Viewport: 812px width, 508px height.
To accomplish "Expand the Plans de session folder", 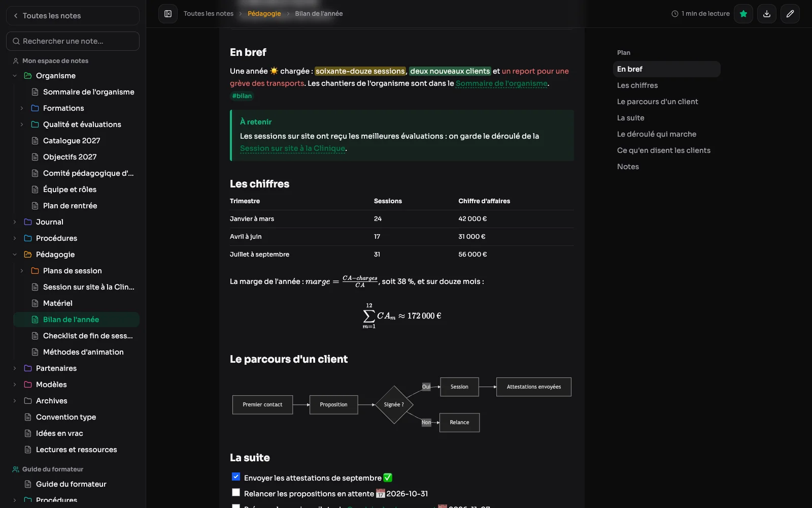I will pyautogui.click(x=22, y=271).
